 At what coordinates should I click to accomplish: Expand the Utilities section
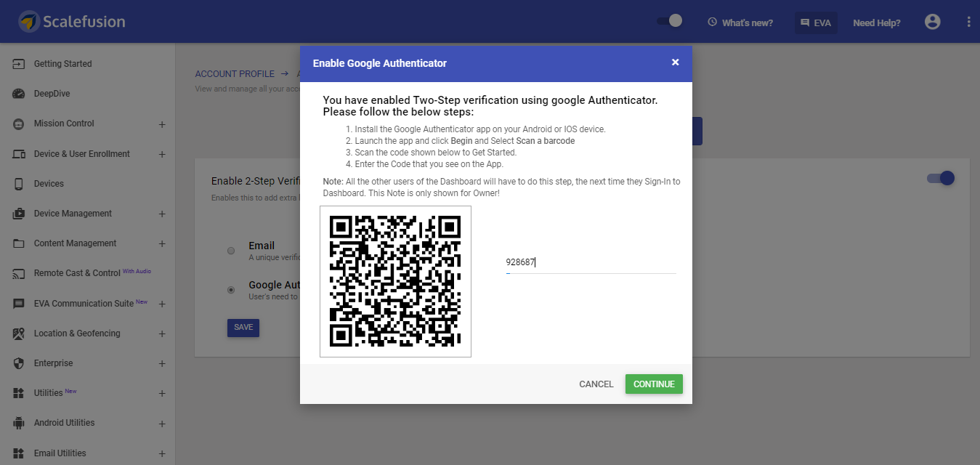click(162, 393)
